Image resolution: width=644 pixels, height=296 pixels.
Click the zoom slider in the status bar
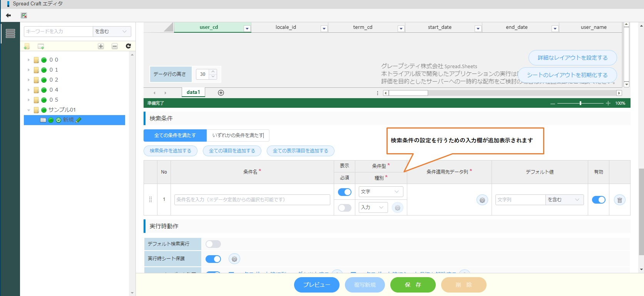tap(580, 103)
